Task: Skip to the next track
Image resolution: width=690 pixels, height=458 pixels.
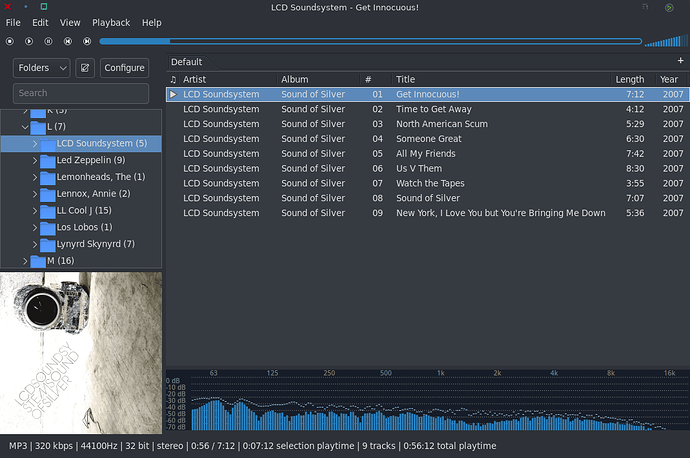Action: (88, 41)
